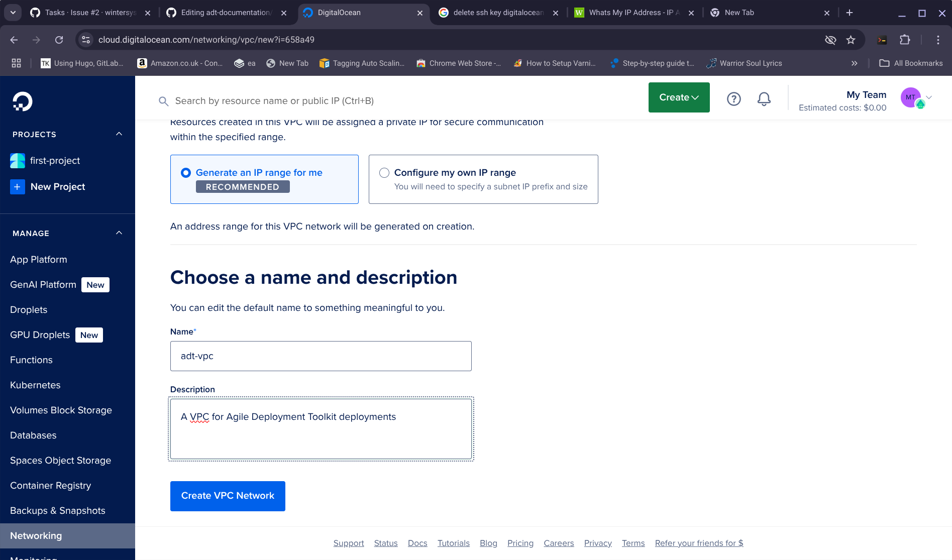Click the My Team avatar icon
The width and height of the screenshot is (952, 560).
pos(911,97)
